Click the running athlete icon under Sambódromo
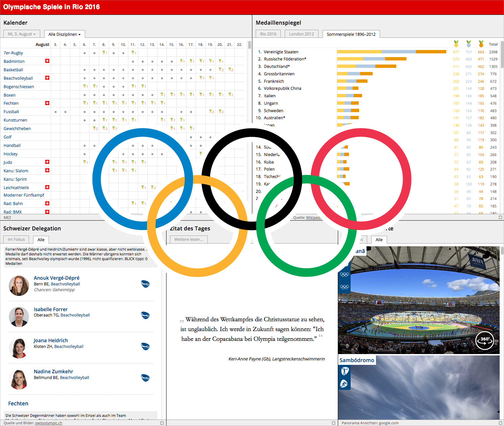Viewport: 504px width, 426px height. 345,384
